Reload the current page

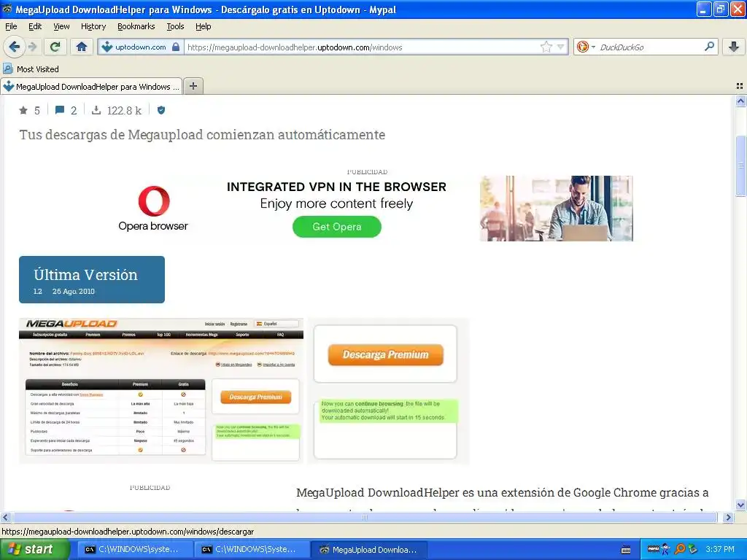coord(55,47)
